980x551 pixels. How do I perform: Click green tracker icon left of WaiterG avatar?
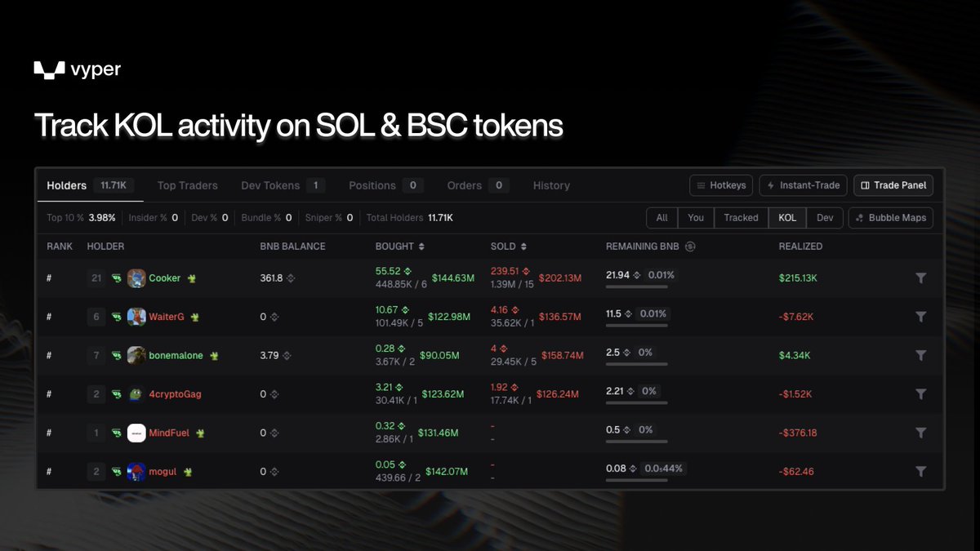tap(117, 317)
